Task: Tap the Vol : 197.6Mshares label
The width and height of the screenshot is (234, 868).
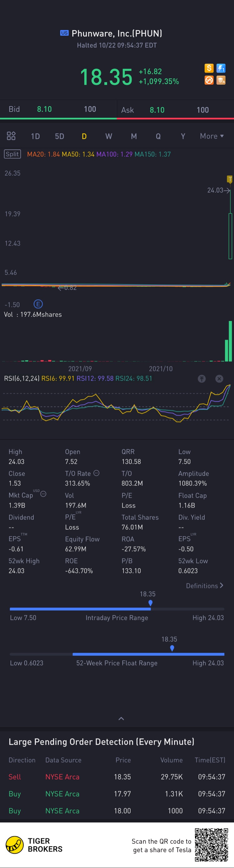Action: coord(33,314)
